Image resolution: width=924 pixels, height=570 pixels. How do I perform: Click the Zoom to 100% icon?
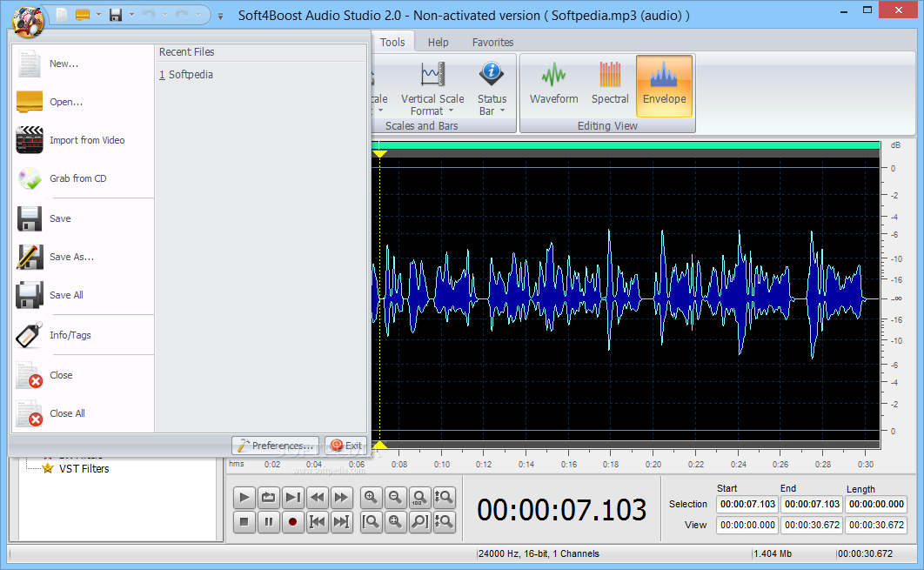click(419, 498)
